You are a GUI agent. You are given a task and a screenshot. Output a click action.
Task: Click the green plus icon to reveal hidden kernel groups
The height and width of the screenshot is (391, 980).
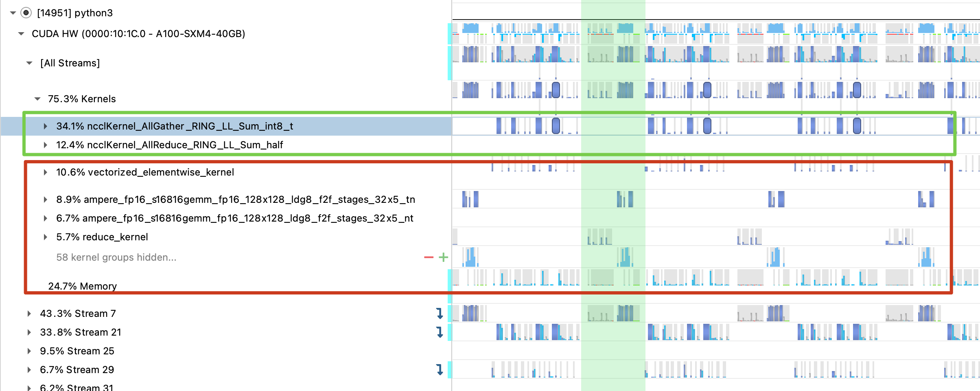coord(443,257)
